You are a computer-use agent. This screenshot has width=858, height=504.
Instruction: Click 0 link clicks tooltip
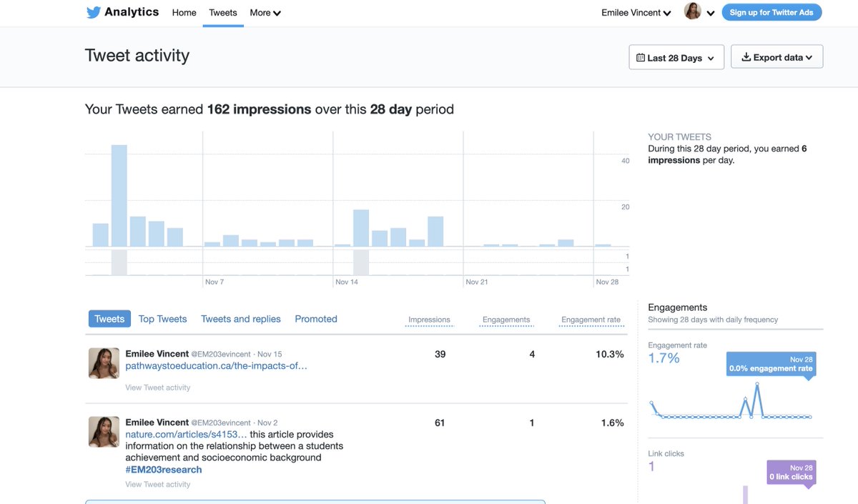tap(792, 473)
